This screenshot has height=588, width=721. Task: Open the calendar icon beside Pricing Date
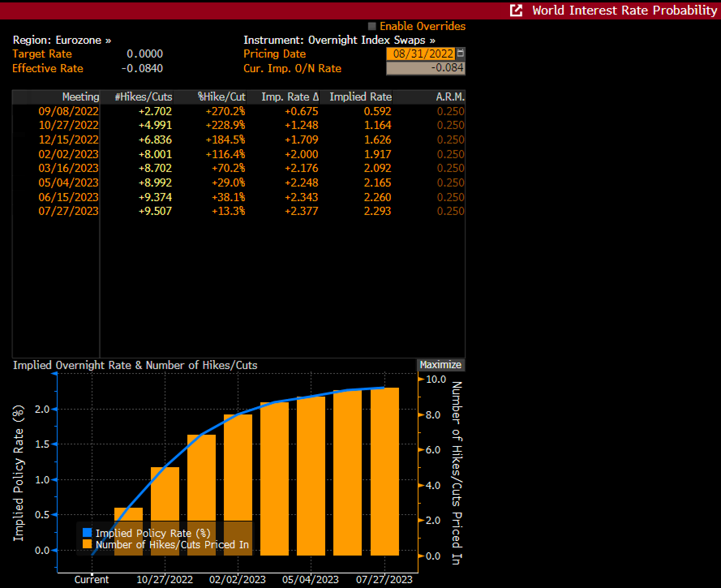coord(461,54)
